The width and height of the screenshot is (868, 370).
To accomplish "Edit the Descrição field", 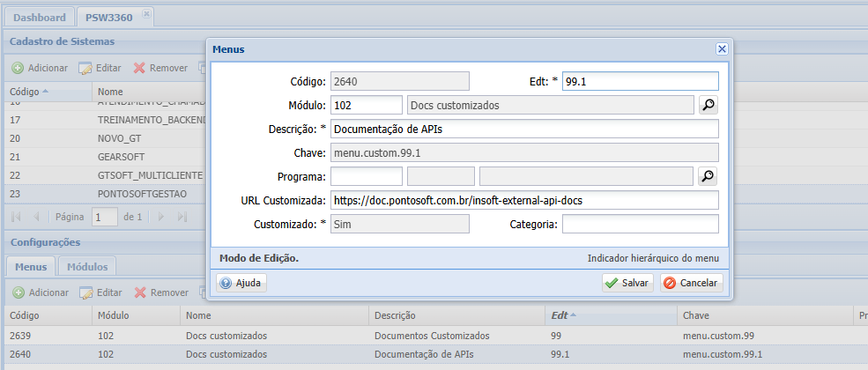I will point(524,129).
